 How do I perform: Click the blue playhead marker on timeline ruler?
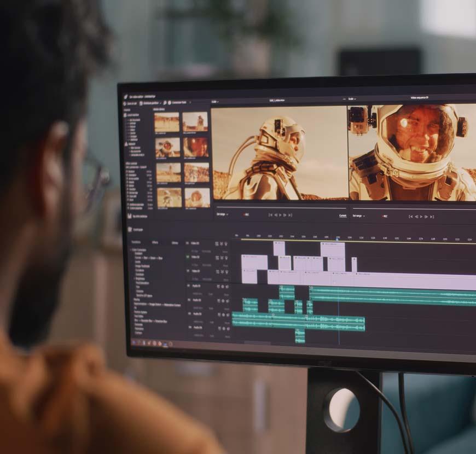click(x=338, y=238)
